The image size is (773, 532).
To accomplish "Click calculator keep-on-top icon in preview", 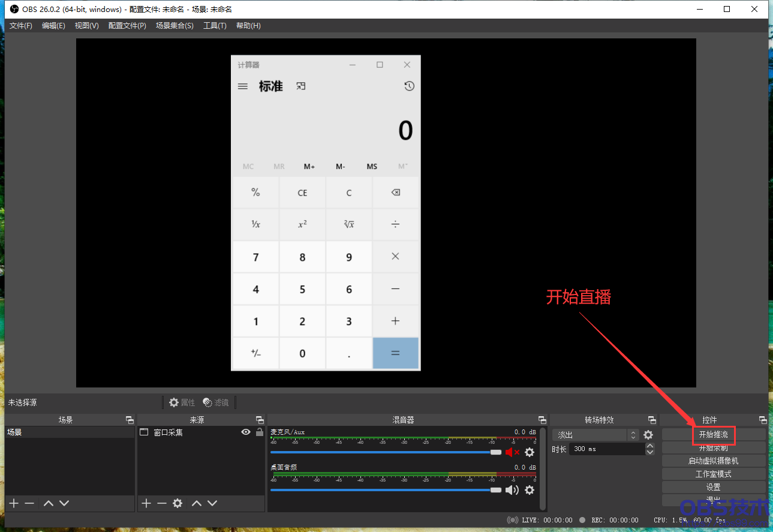I will coord(301,86).
